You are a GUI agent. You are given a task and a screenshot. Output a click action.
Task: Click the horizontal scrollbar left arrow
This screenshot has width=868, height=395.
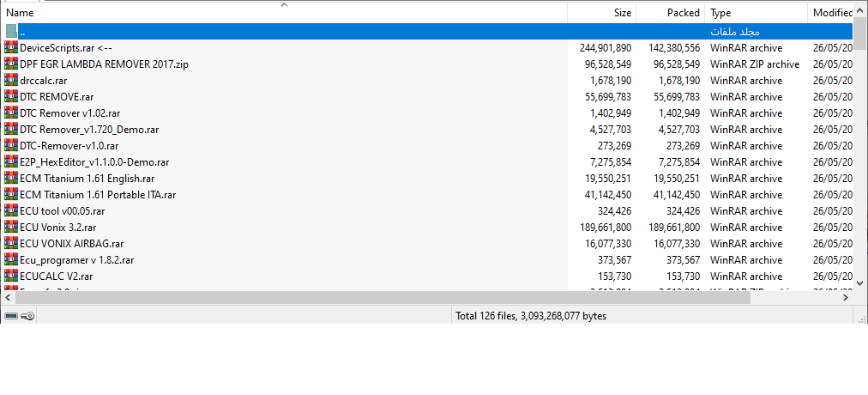[7, 297]
